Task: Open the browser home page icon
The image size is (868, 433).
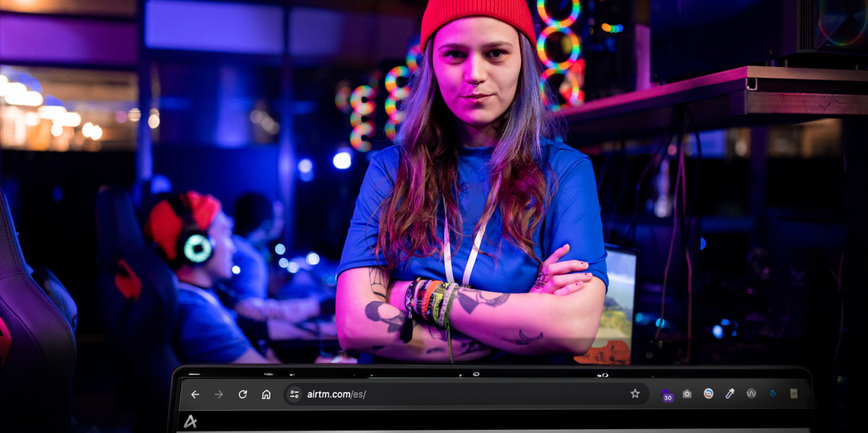Action: pos(266,394)
